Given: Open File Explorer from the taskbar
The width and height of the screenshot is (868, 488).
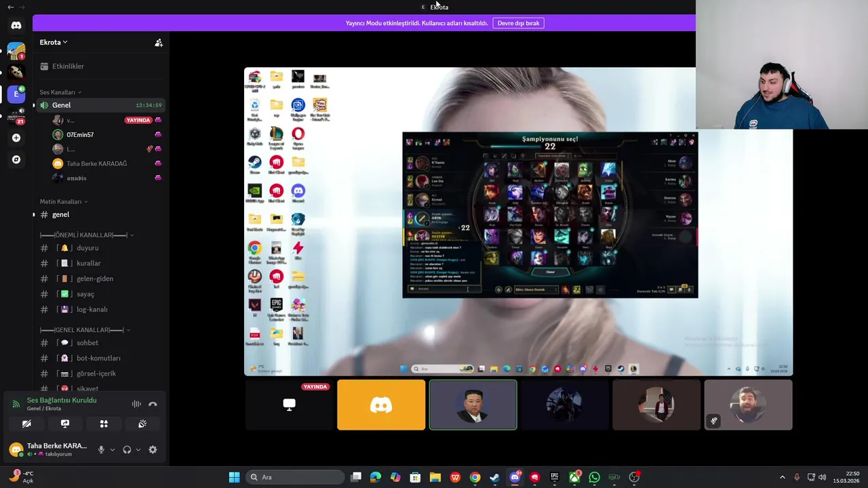Looking at the screenshot, I should (435, 477).
